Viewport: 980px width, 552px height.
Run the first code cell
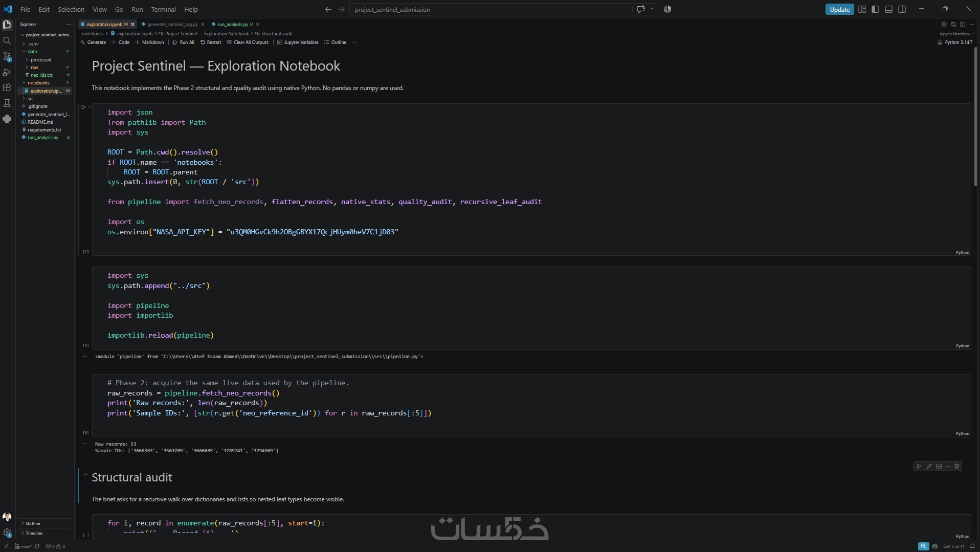click(x=83, y=107)
